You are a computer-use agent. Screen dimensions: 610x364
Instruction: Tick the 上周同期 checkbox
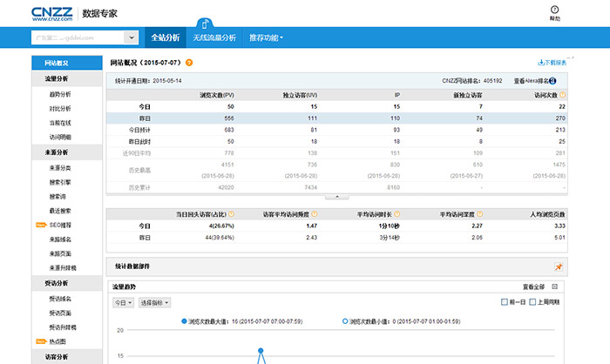coord(532,302)
